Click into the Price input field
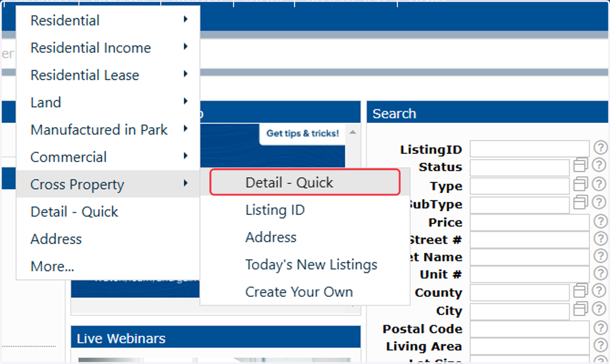 coord(529,222)
